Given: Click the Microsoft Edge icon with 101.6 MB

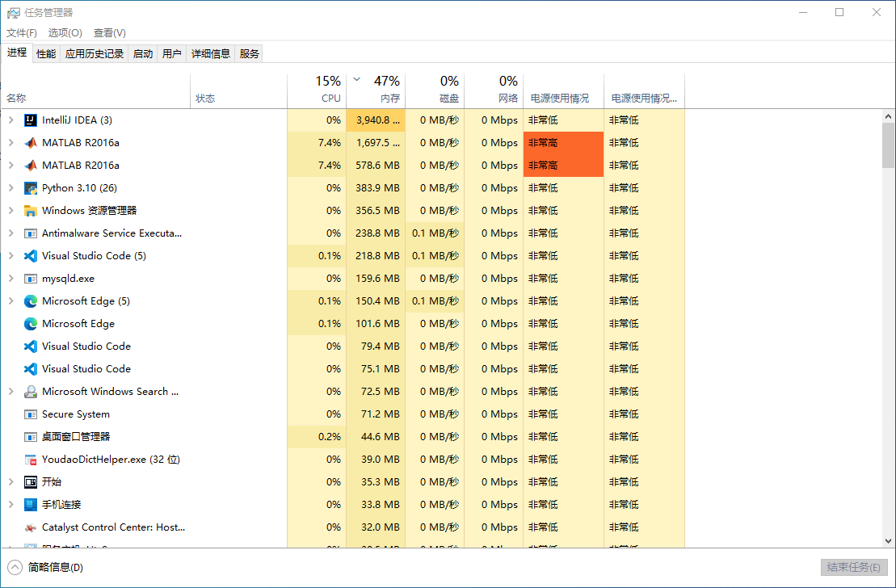Looking at the screenshot, I should 30,323.
